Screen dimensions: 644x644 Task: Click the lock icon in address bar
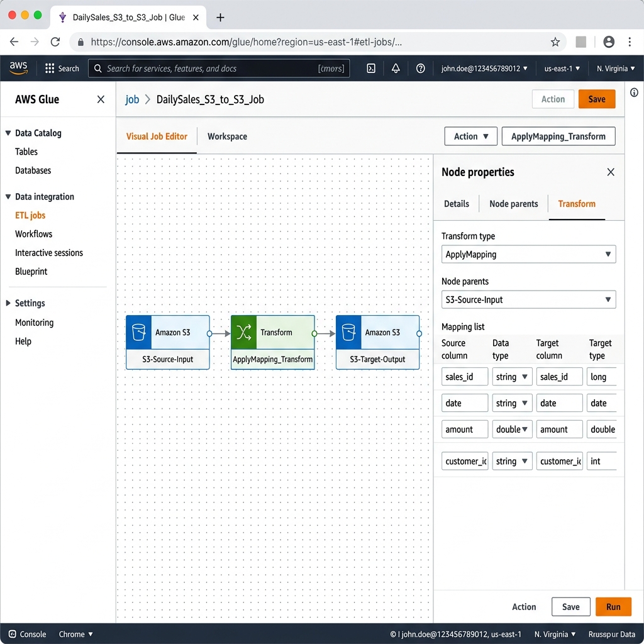81,42
